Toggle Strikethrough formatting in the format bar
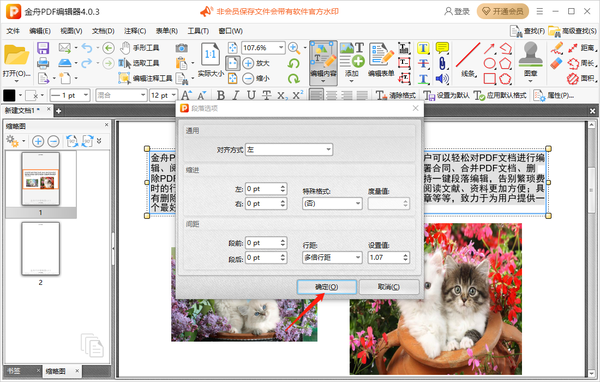Viewport: 600px width, 382px height. 266,95
